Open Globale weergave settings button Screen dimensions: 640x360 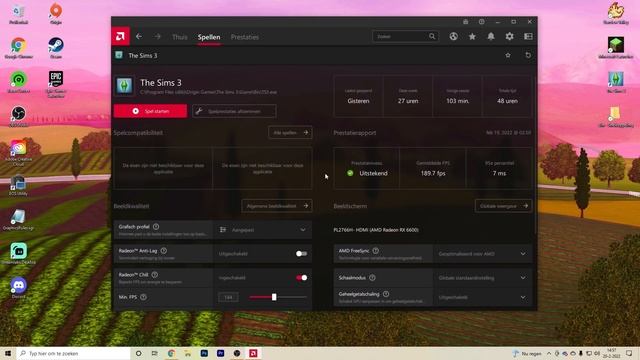coord(504,206)
